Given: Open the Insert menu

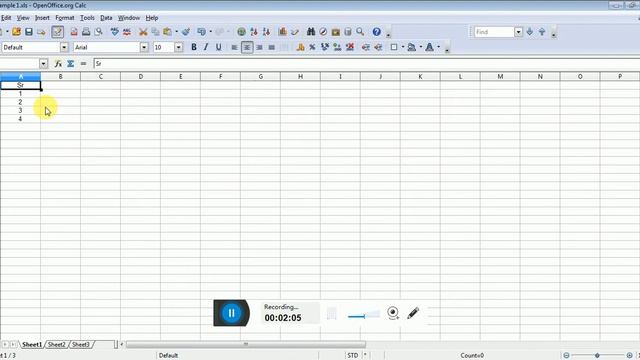Looking at the screenshot, I should 42,18.
